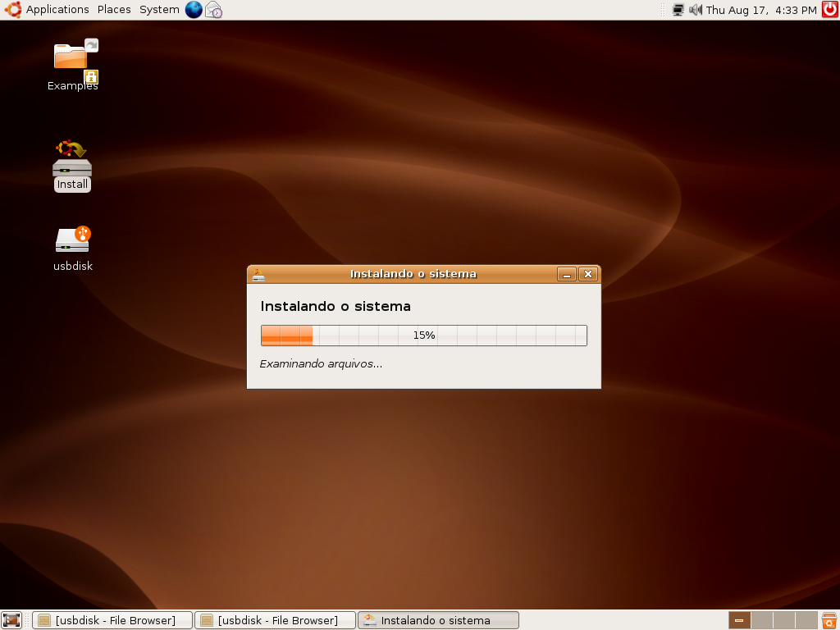
Task: Open the Applications menu
Action: (57, 10)
